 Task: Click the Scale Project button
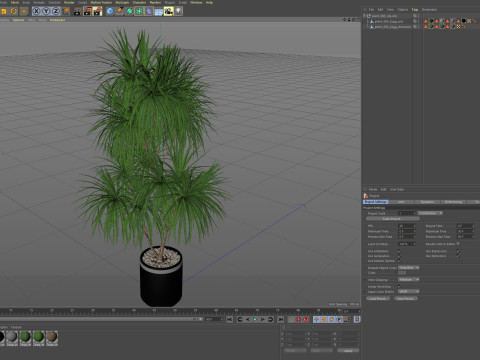click(393, 219)
